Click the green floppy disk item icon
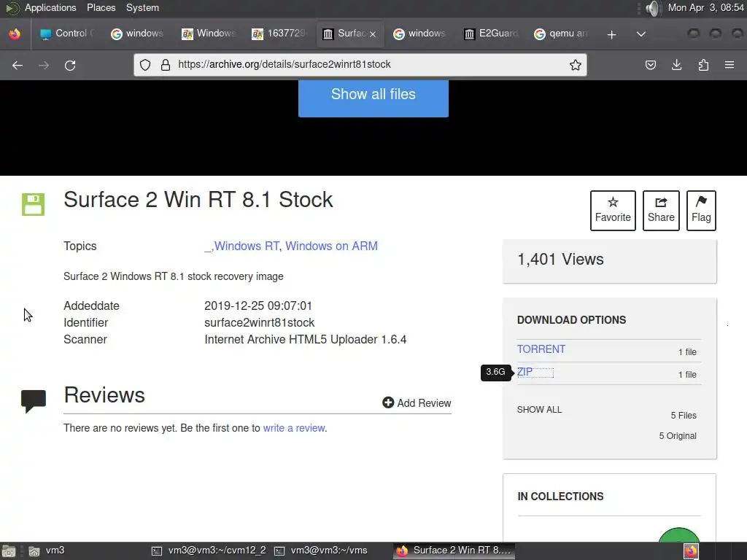Viewport: 747px width, 560px height. click(x=33, y=204)
